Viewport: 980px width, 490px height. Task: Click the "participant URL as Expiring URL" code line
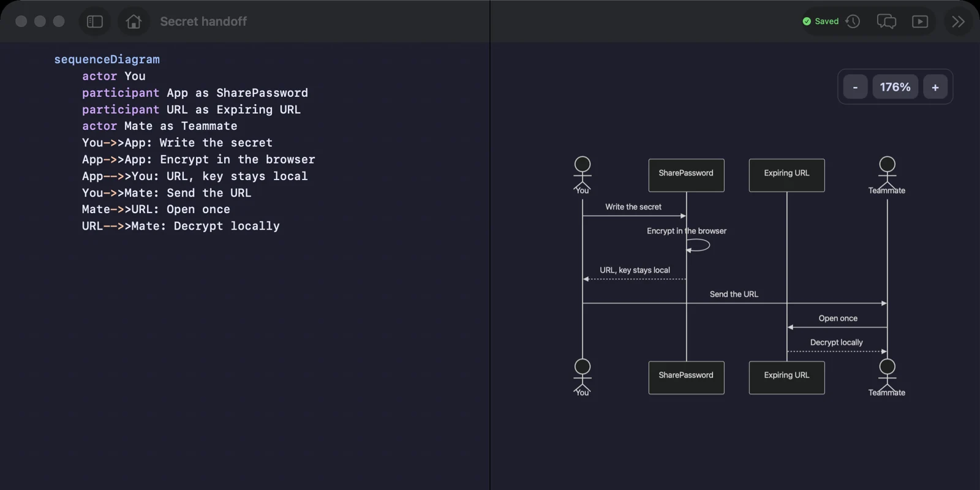(192, 109)
